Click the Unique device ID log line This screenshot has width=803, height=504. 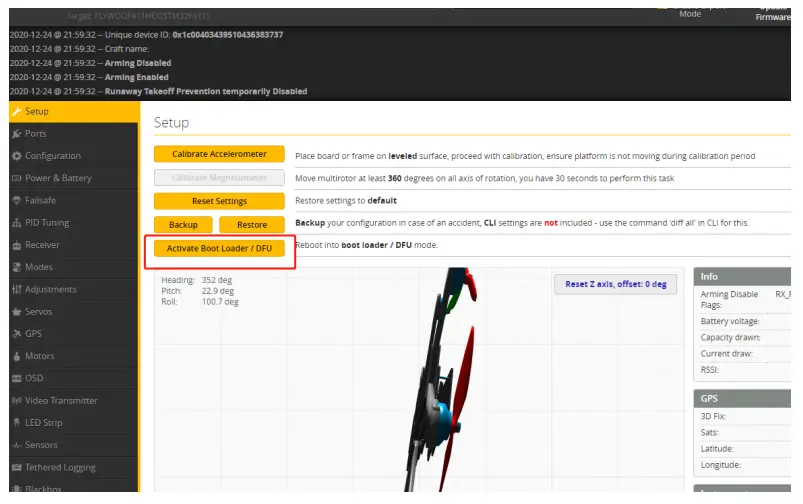[146, 35]
